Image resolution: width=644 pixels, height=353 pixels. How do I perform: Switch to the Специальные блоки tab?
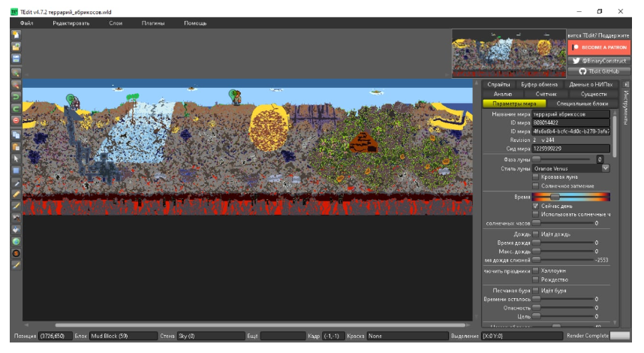[x=582, y=104]
